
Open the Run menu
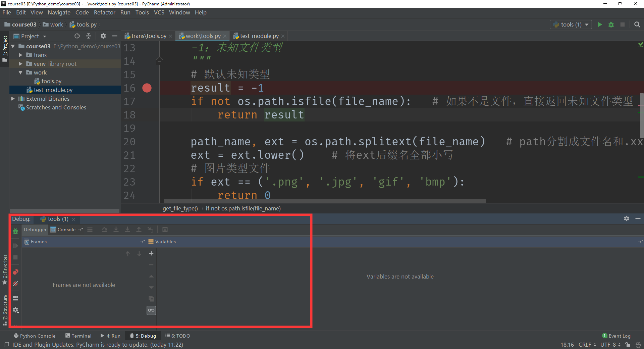(125, 12)
